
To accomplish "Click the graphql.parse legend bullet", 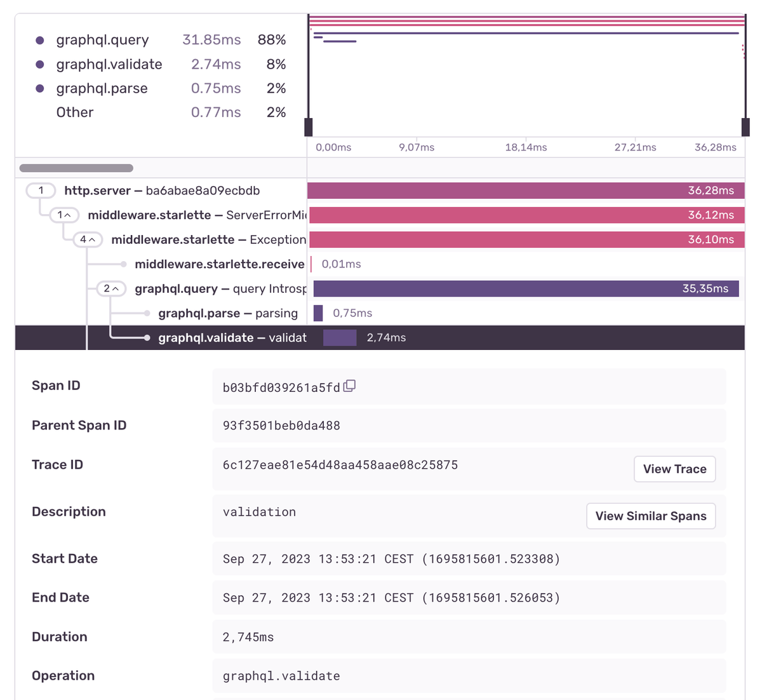I will [x=41, y=88].
